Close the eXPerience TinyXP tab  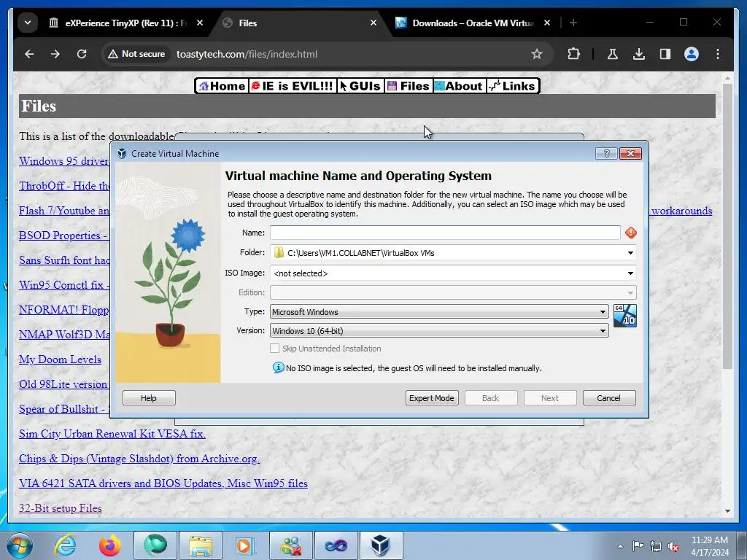[x=200, y=23]
